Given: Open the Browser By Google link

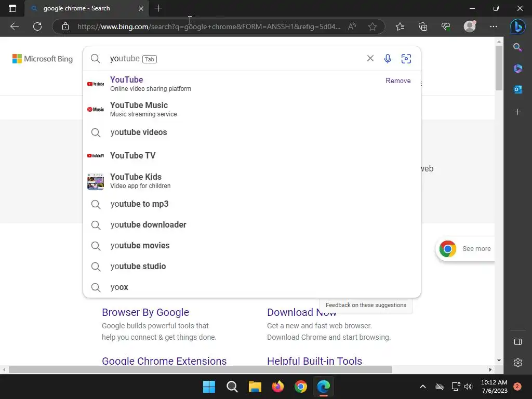Looking at the screenshot, I should click(x=145, y=312).
